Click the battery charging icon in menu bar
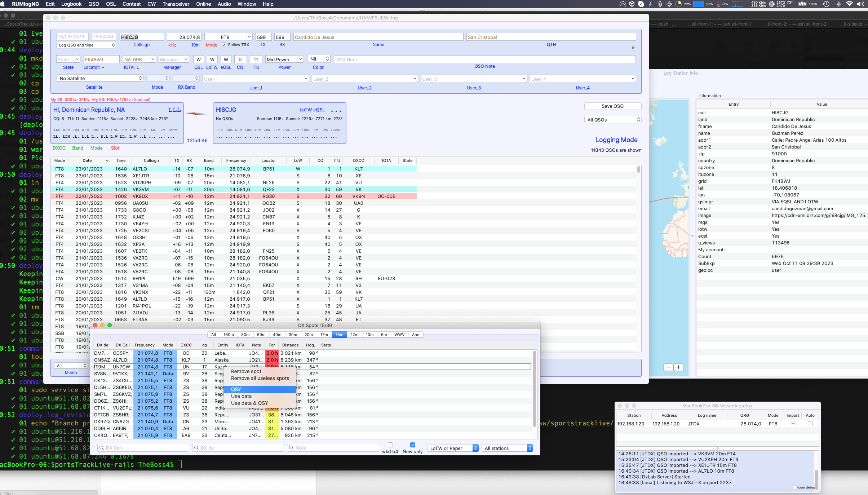Viewport: 868px width, 495px height. (x=802, y=4)
